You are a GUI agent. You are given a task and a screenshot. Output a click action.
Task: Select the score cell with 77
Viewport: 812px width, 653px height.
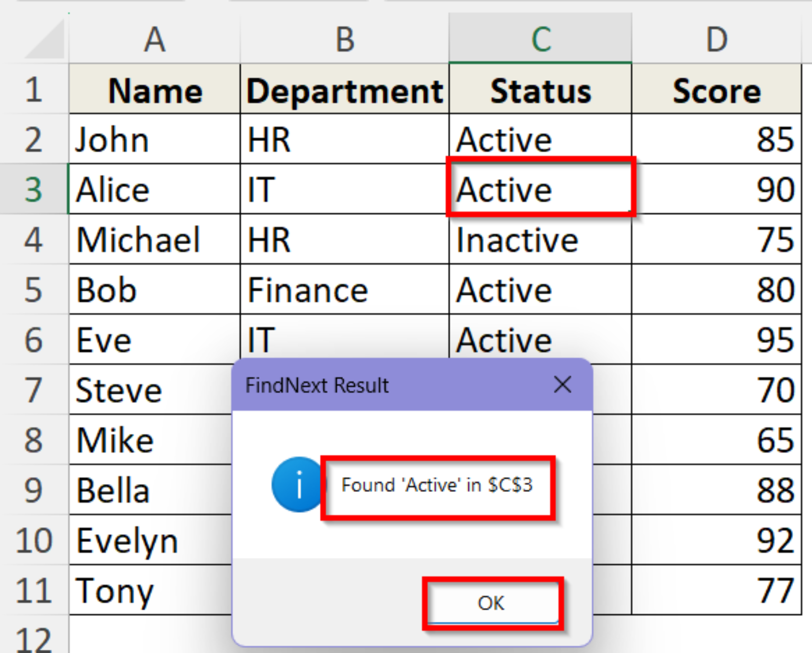(716, 590)
